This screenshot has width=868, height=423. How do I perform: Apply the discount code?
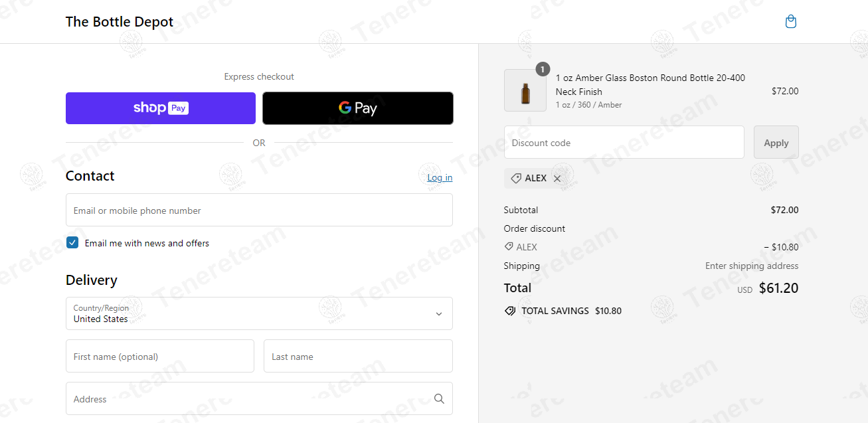pyautogui.click(x=776, y=142)
